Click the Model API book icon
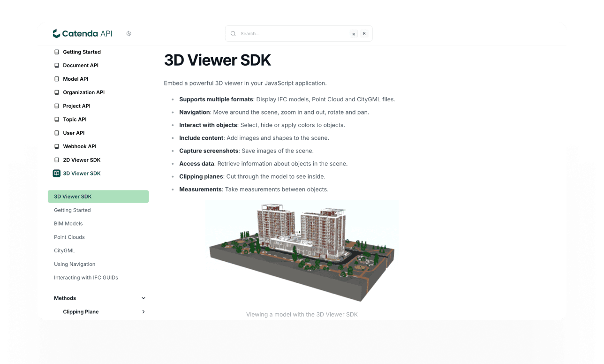The height and width of the screenshot is (364, 604). pos(56,79)
